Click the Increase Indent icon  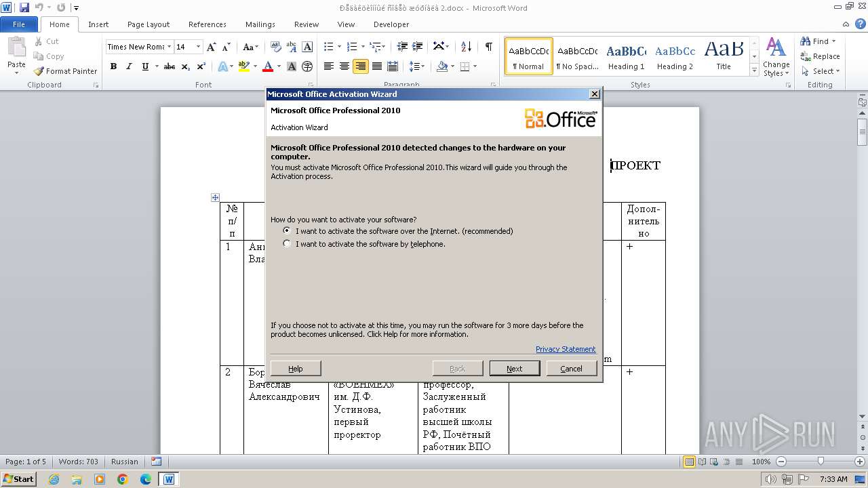click(418, 47)
